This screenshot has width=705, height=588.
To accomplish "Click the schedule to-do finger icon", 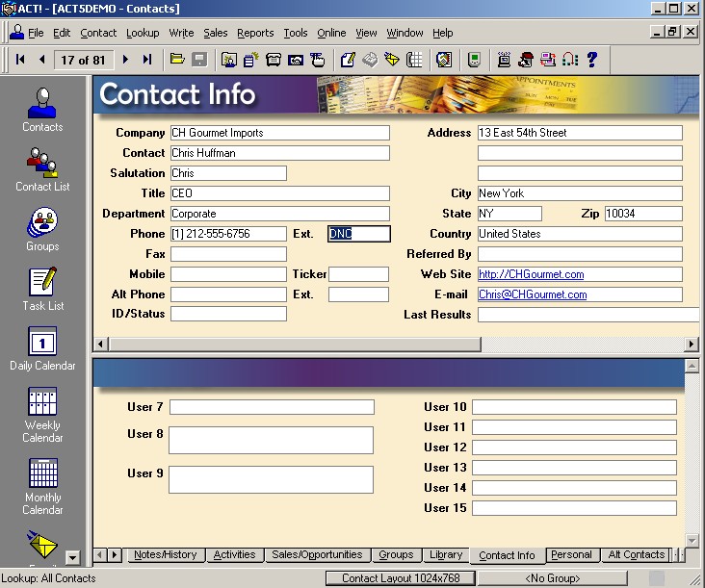I will [x=318, y=60].
